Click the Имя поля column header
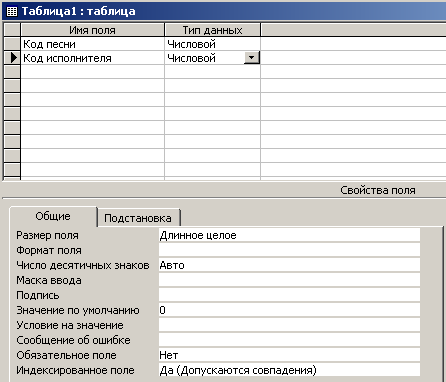The width and height of the screenshot is (446, 382). (x=92, y=30)
